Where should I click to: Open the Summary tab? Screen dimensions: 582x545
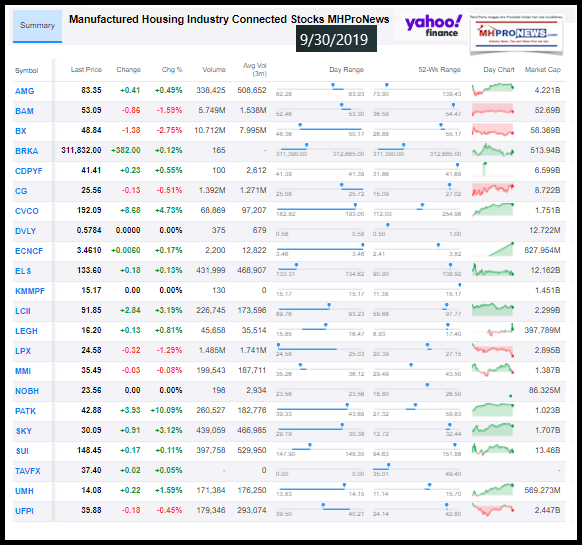37,26
